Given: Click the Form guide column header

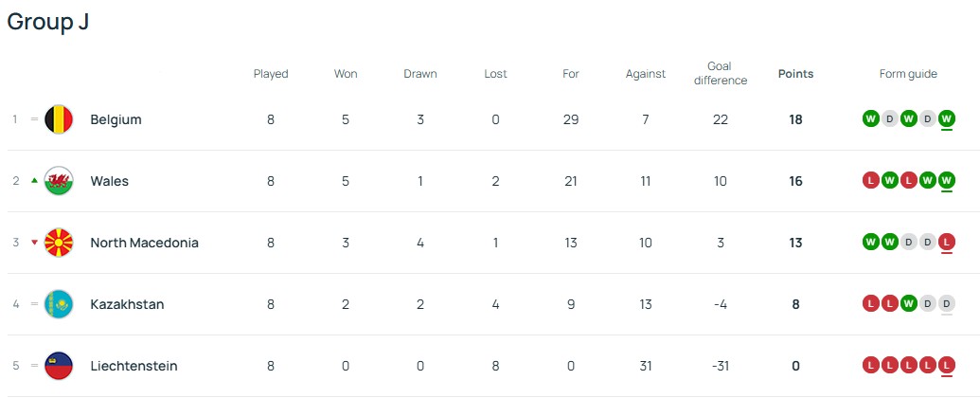Looking at the screenshot, I should click(908, 74).
